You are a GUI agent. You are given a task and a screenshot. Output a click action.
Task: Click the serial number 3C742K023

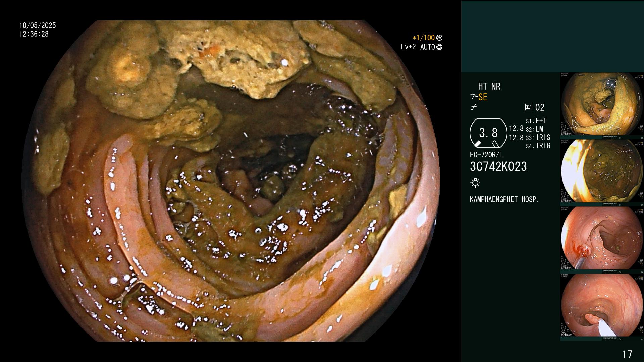click(498, 166)
